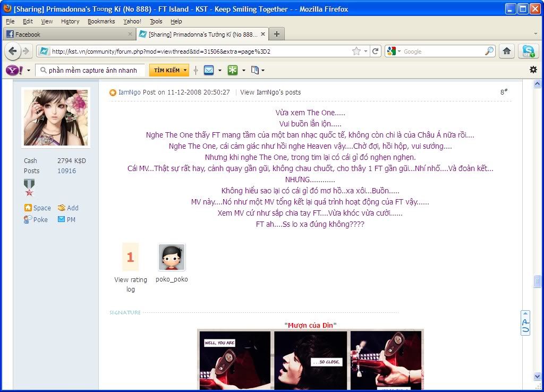Open the View menu

[47, 21]
